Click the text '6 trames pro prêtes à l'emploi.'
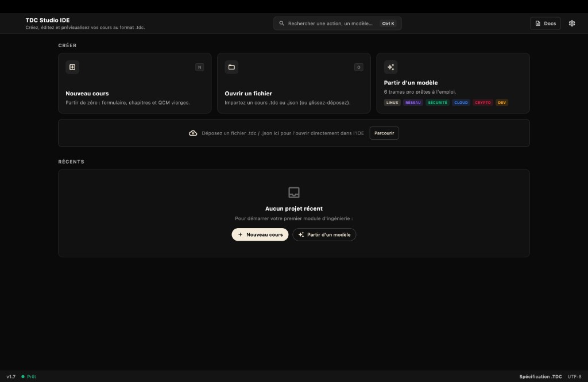Viewport: 588px width, 382px height. 420,92
